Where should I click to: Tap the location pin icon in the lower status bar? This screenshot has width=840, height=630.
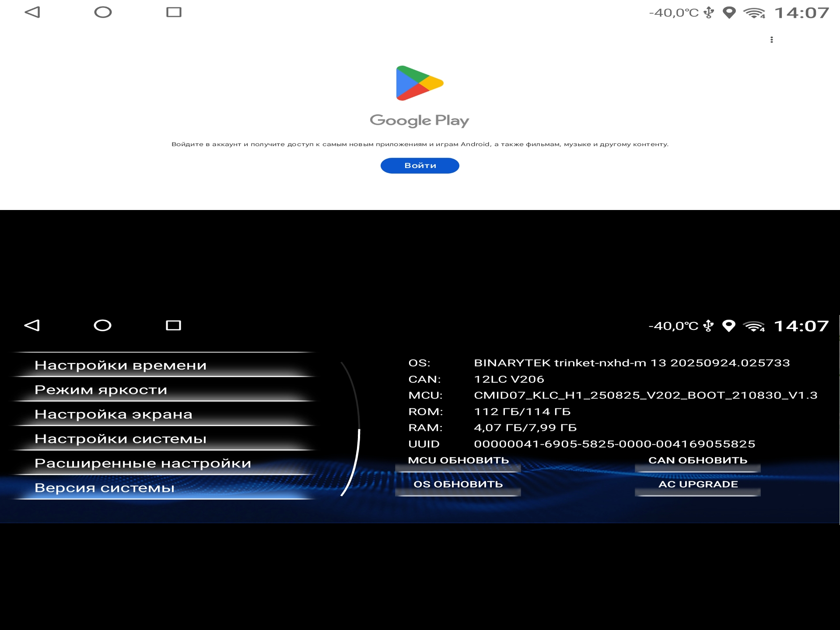[x=728, y=326]
